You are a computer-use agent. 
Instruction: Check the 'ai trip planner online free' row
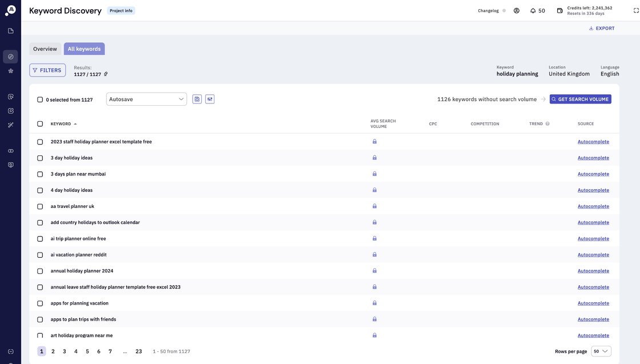pos(40,239)
